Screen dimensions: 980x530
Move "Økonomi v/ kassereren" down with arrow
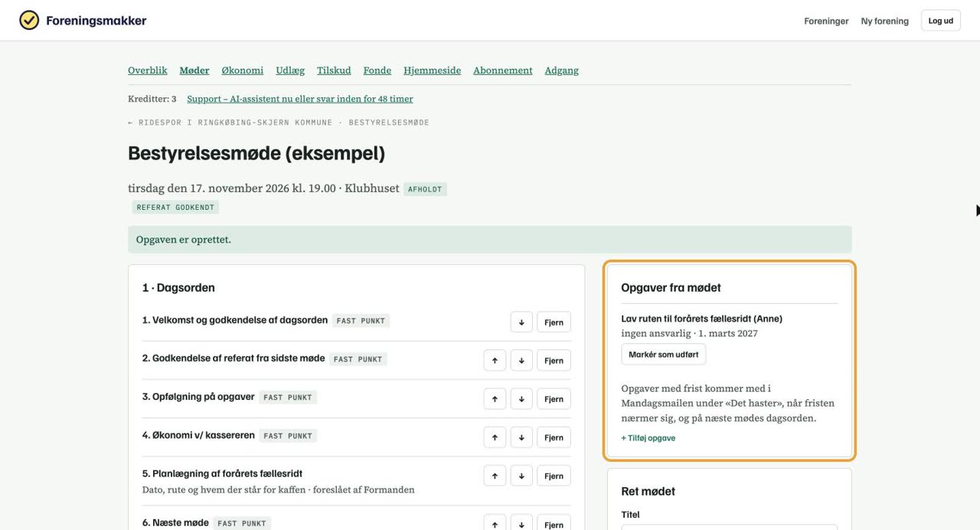(521, 437)
